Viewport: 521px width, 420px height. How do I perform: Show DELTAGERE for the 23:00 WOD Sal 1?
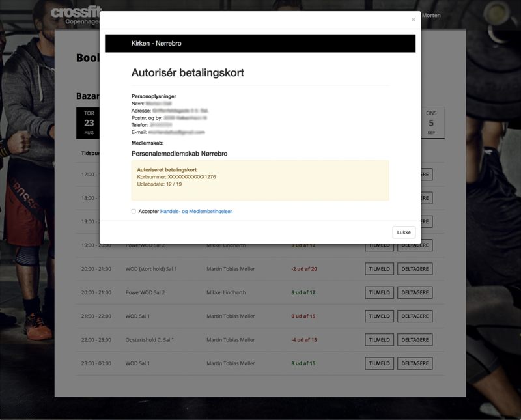tap(415, 363)
